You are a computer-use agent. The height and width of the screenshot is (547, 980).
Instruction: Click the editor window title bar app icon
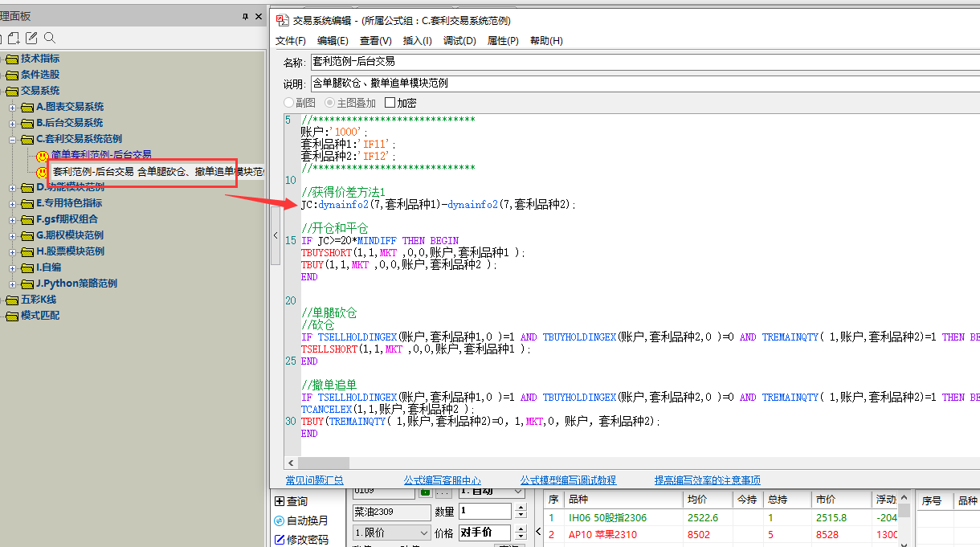coord(282,20)
